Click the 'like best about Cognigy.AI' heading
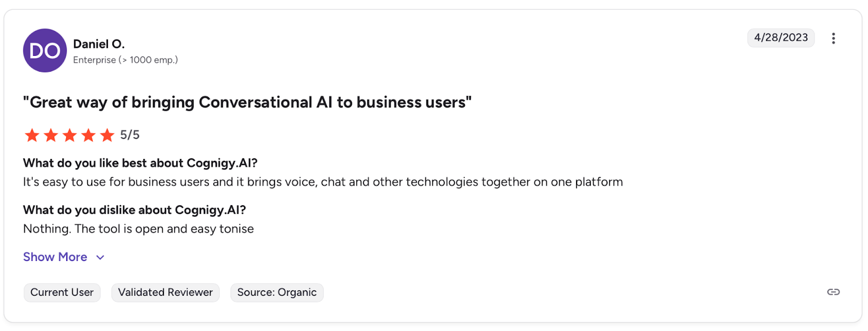 click(x=140, y=163)
